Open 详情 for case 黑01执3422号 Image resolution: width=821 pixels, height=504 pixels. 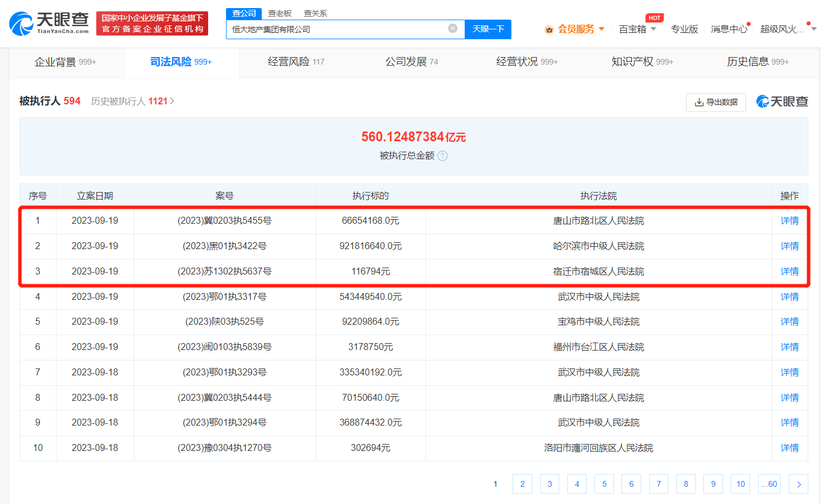pyautogui.click(x=789, y=246)
